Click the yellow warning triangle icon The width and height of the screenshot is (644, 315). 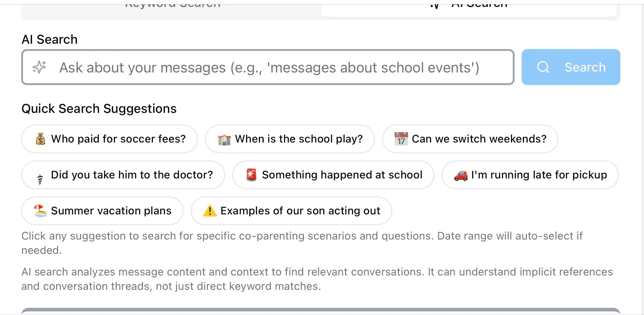point(210,211)
